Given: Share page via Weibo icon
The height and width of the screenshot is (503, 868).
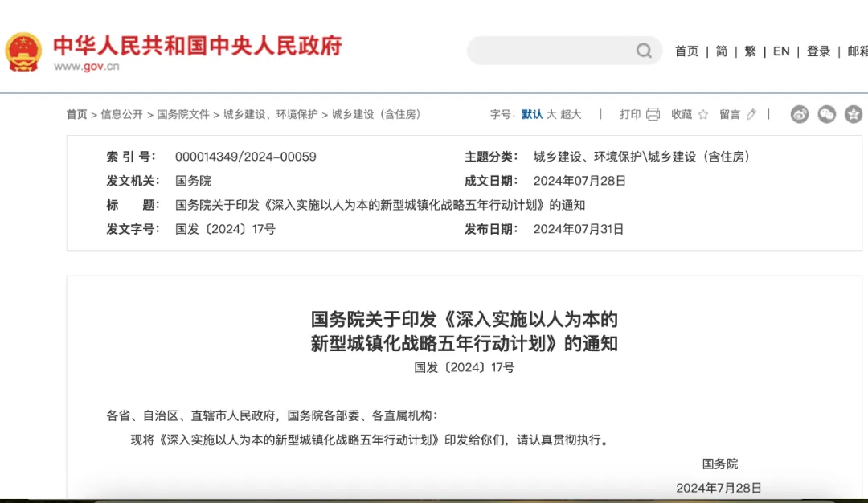Looking at the screenshot, I should coord(800,114).
